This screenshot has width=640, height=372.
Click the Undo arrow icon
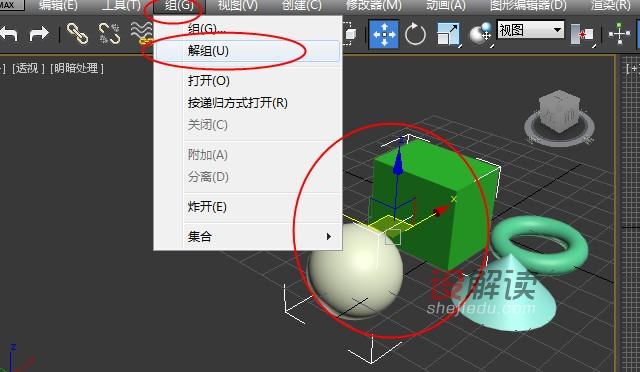[x=9, y=33]
